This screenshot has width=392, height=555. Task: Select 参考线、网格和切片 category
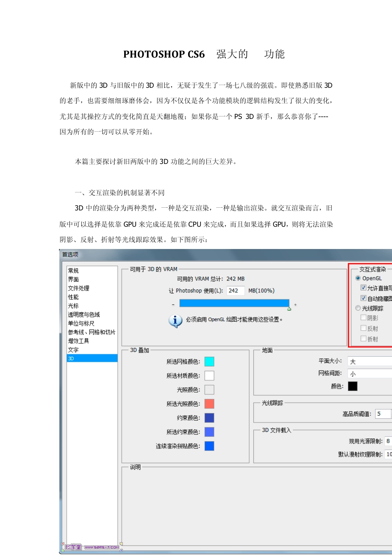click(92, 332)
